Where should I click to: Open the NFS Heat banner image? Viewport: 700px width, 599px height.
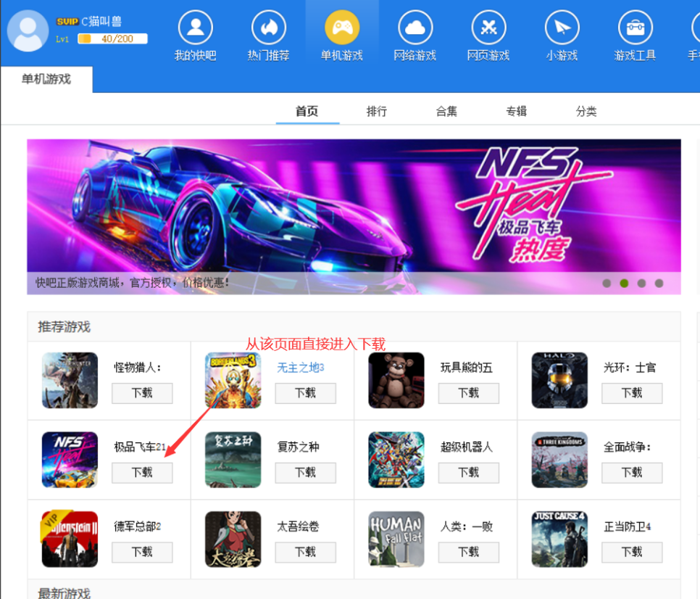point(354,217)
